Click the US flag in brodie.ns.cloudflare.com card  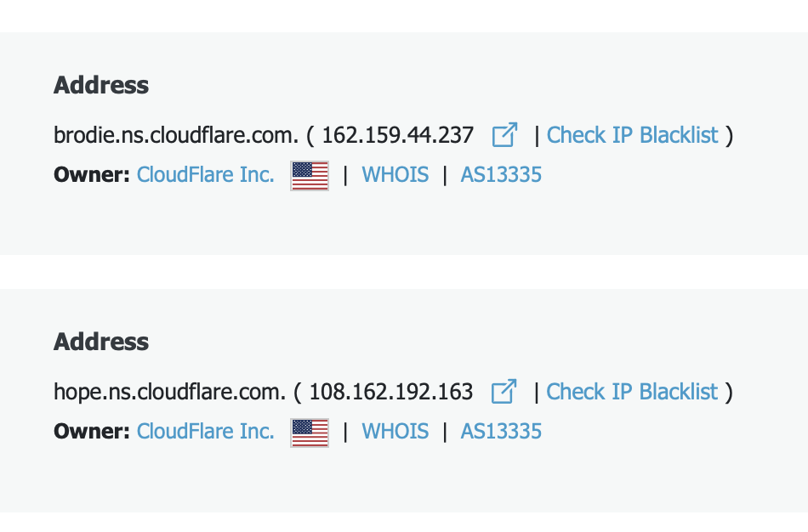click(310, 175)
